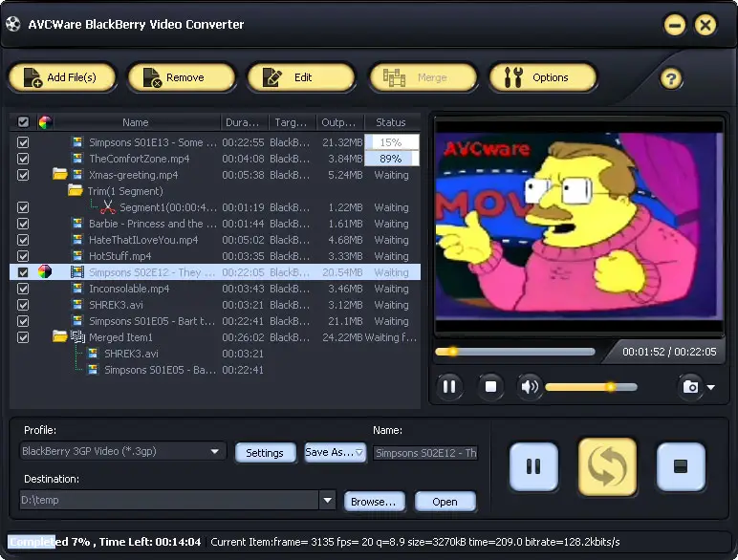Toggle the select-all checkbox in list header

pos(23,122)
